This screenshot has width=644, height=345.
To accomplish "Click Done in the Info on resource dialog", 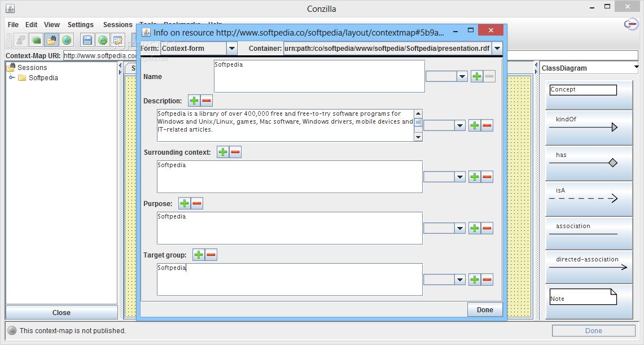I will (x=485, y=309).
